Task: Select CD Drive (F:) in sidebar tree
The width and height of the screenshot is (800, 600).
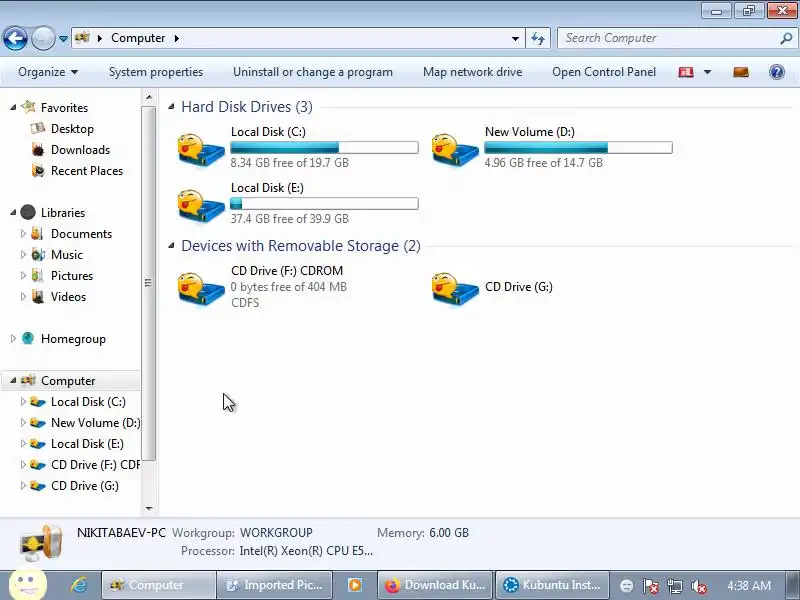Action: pos(95,464)
